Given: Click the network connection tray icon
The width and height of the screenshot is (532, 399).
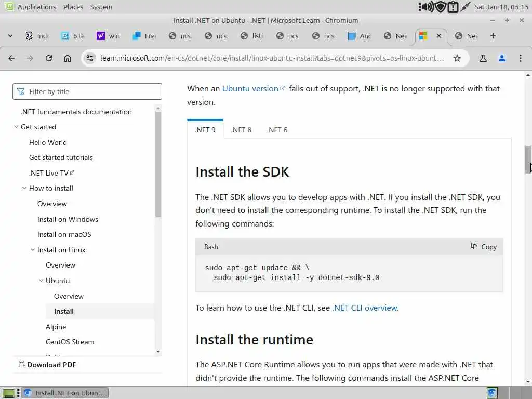Looking at the screenshot, I should click(x=465, y=7).
